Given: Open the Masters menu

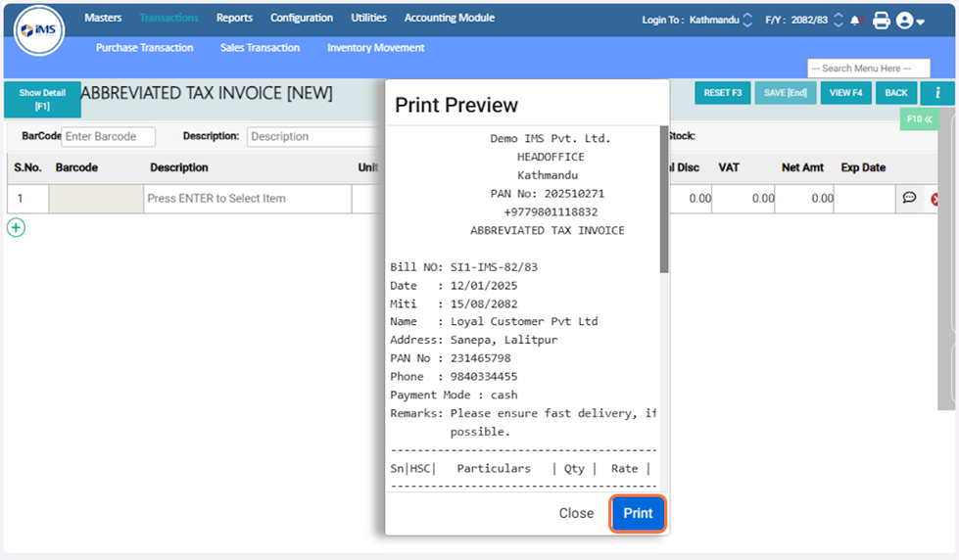Looking at the screenshot, I should pos(103,18).
